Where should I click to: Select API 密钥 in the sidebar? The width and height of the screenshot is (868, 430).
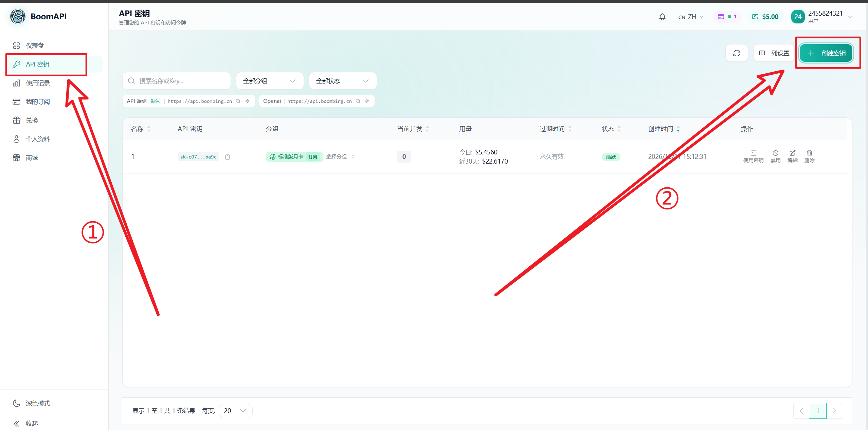tap(54, 64)
